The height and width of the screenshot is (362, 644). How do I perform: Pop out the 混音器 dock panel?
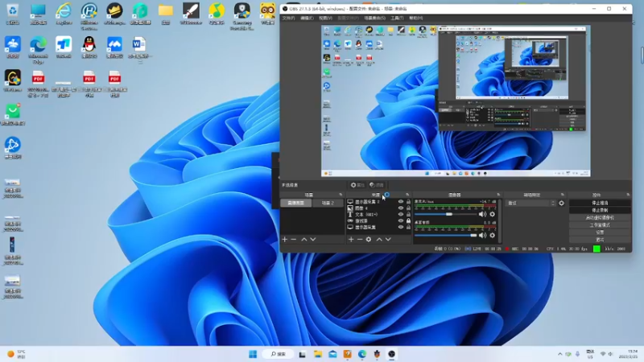pos(498,195)
